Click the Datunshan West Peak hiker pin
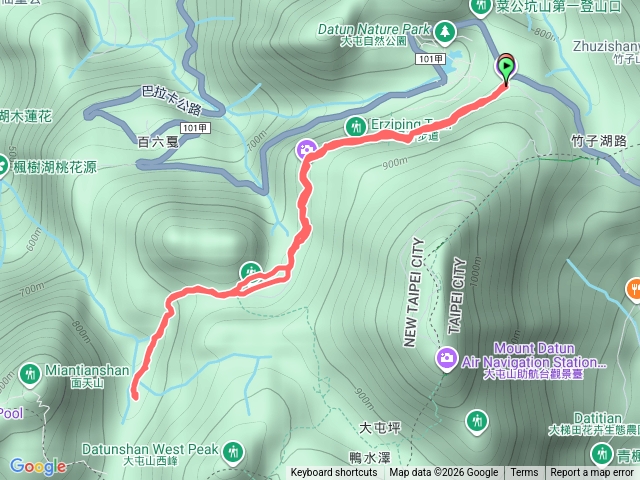This screenshot has height=480, width=640. pos(233,453)
